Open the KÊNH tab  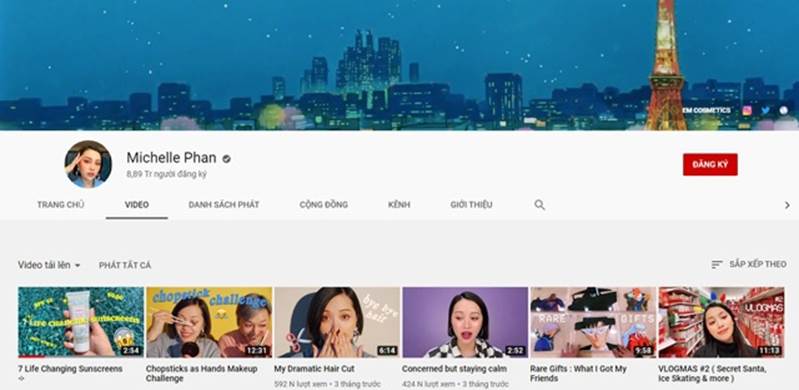coord(399,205)
